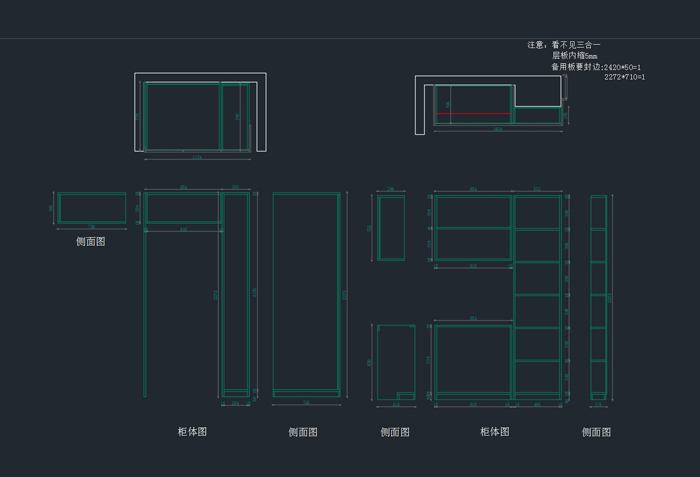
Task: Click 侧面图 label under the notched base side view
Action: [395, 432]
